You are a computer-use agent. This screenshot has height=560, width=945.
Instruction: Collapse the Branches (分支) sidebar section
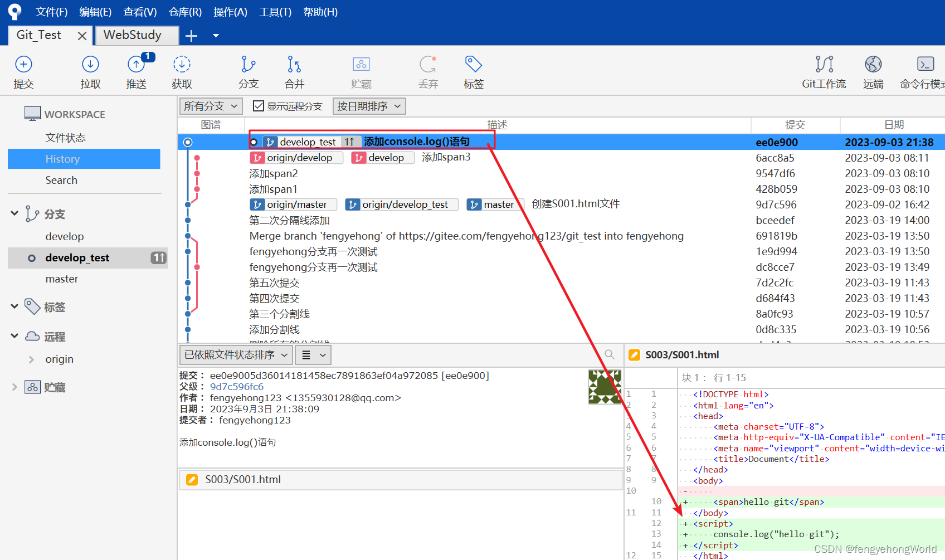14,213
